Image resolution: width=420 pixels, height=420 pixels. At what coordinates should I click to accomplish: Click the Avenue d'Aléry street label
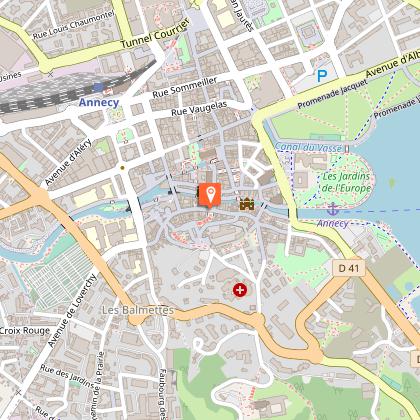[68, 162]
